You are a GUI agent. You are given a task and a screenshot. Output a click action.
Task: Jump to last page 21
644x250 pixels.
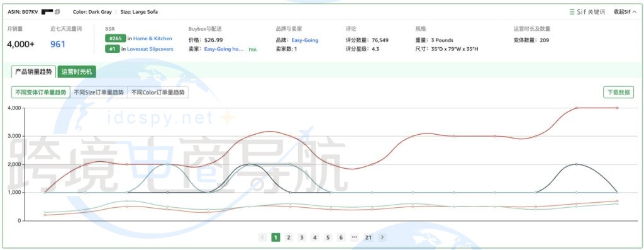point(369,237)
